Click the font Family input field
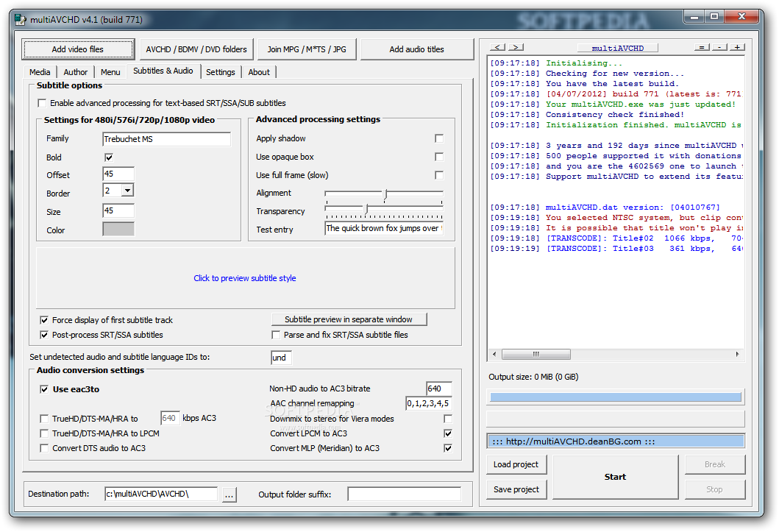779x532 pixels. [x=166, y=139]
